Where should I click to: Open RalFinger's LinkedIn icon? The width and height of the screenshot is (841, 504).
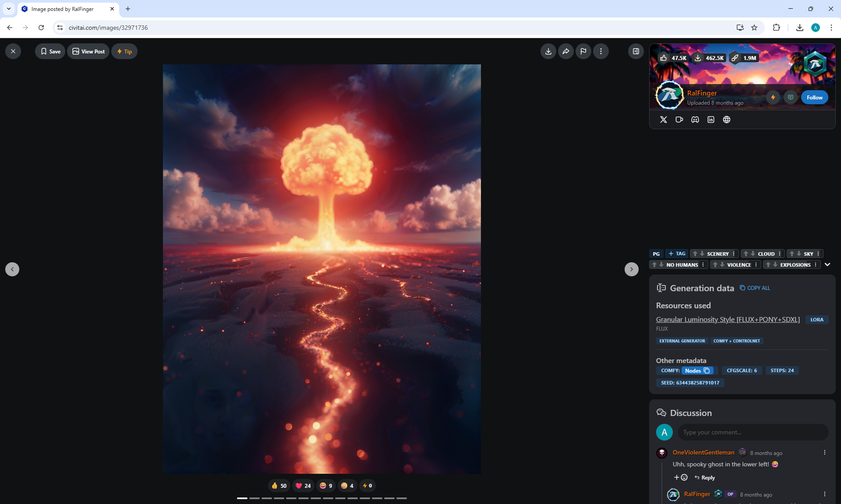click(x=710, y=120)
